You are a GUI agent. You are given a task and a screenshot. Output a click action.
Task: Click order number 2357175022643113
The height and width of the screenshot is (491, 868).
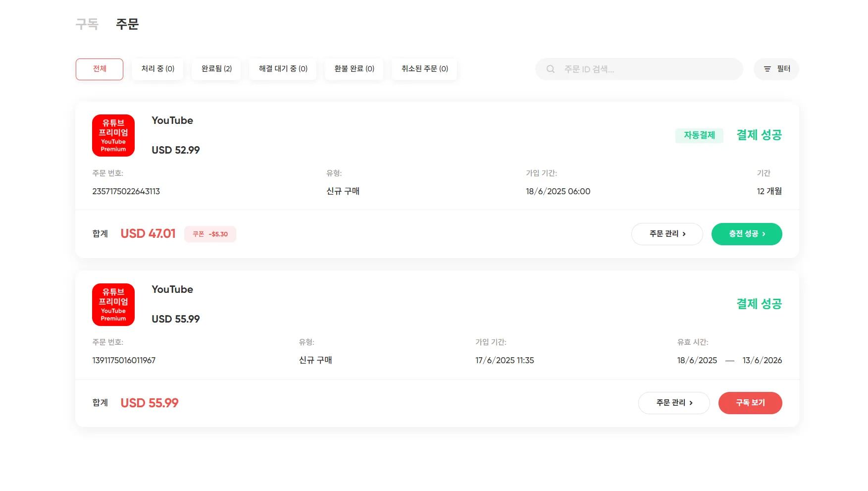[x=126, y=191]
